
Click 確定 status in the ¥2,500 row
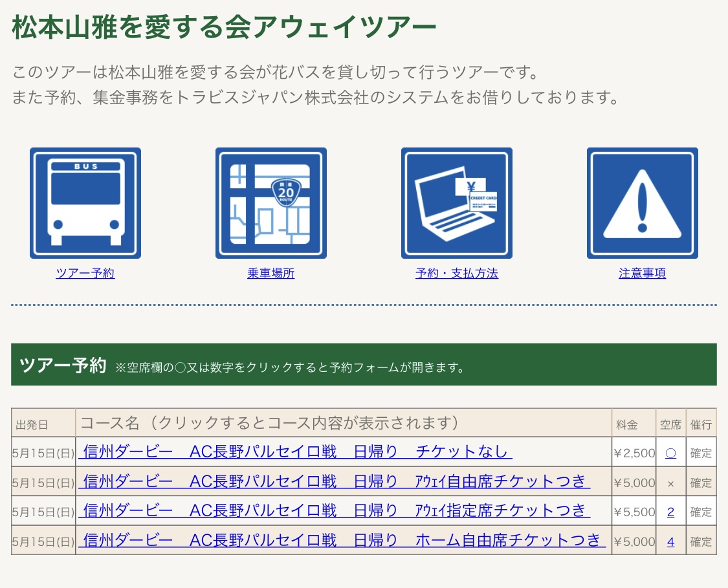[701, 453]
